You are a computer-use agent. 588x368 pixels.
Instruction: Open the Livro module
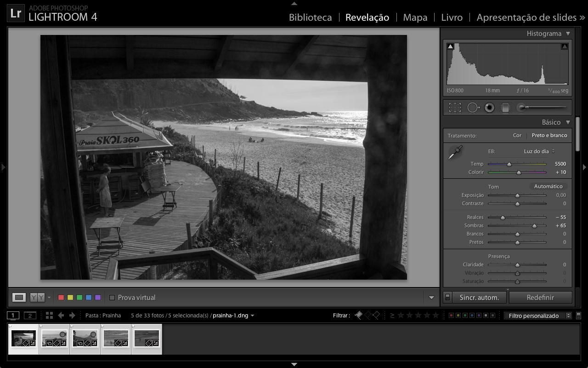coord(452,17)
